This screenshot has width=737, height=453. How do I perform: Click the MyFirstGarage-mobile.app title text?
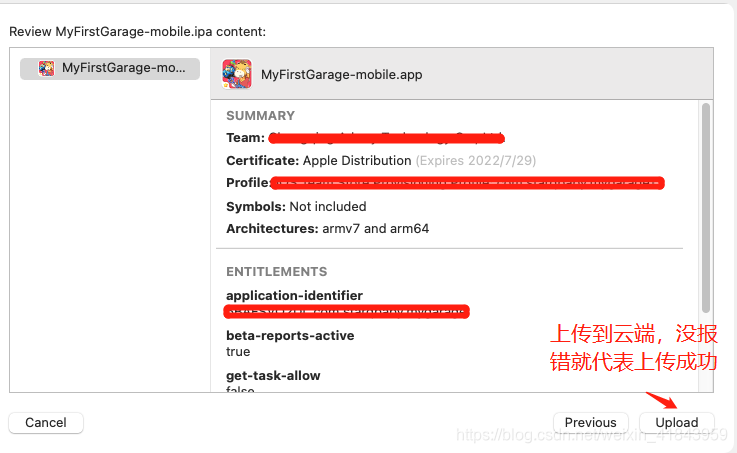click(342, 75)
